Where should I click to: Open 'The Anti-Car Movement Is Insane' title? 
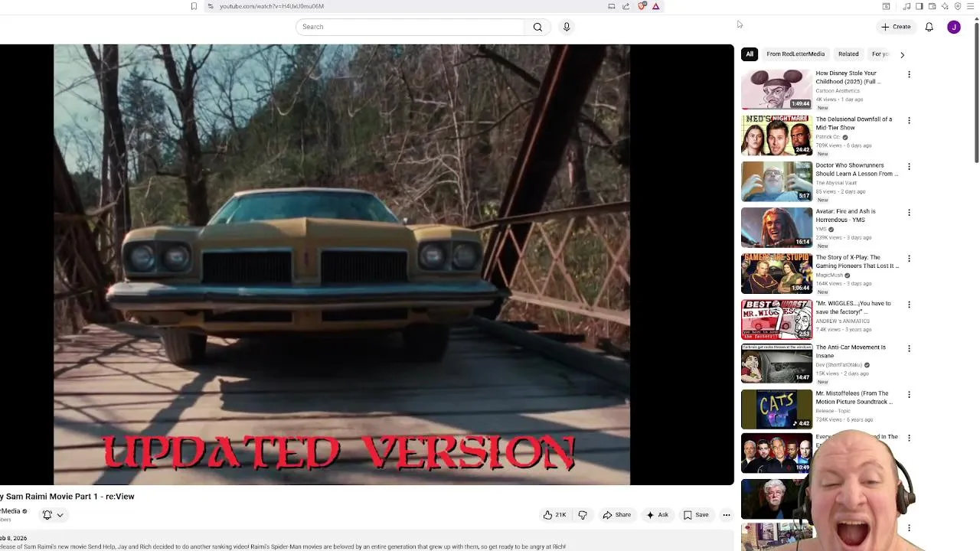851,351
